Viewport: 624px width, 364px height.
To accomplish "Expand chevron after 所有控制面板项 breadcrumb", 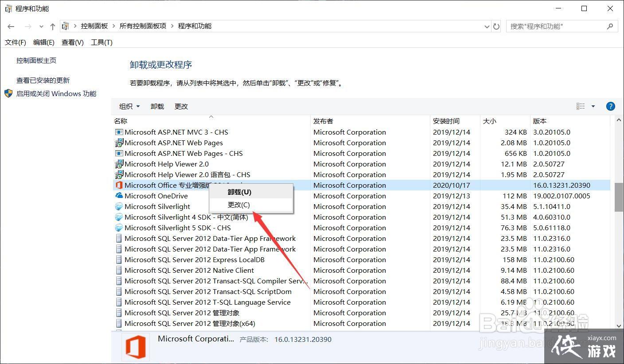I will tap(172, 26).
